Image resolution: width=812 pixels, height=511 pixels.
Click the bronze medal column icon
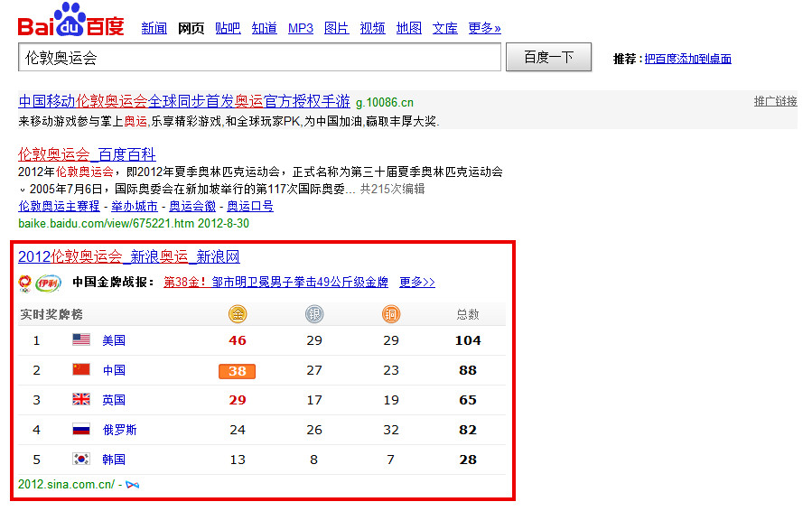click(x=391, y=314)
